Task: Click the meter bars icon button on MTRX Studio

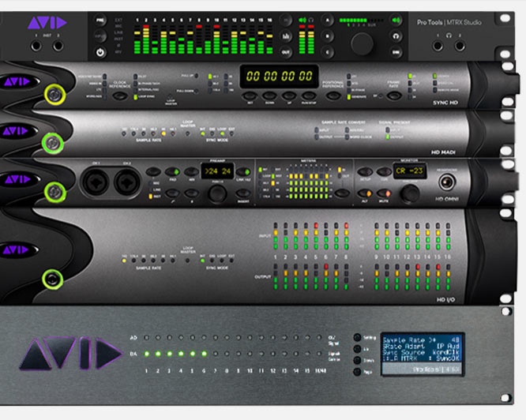Action: 286,36
